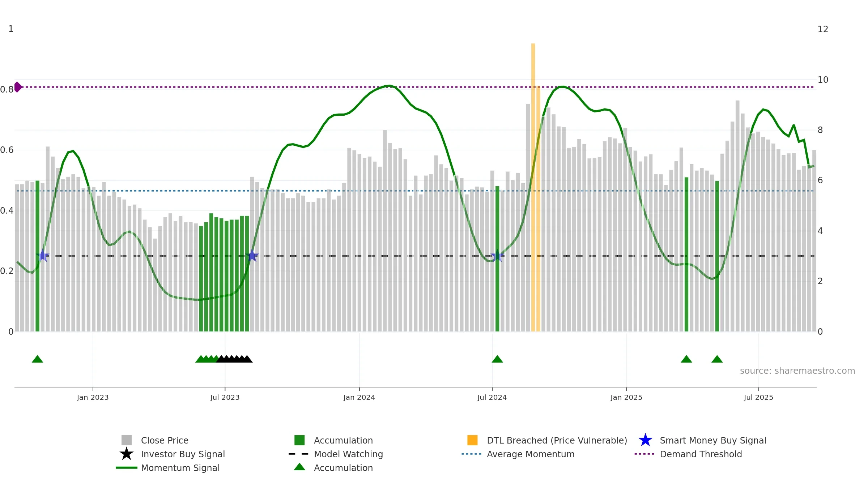Click the blue star near Jul 2024

[497, 256]
